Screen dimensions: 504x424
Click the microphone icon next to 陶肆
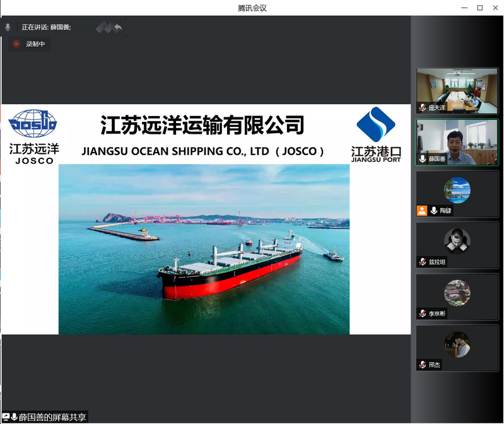[x=433, y=211]
